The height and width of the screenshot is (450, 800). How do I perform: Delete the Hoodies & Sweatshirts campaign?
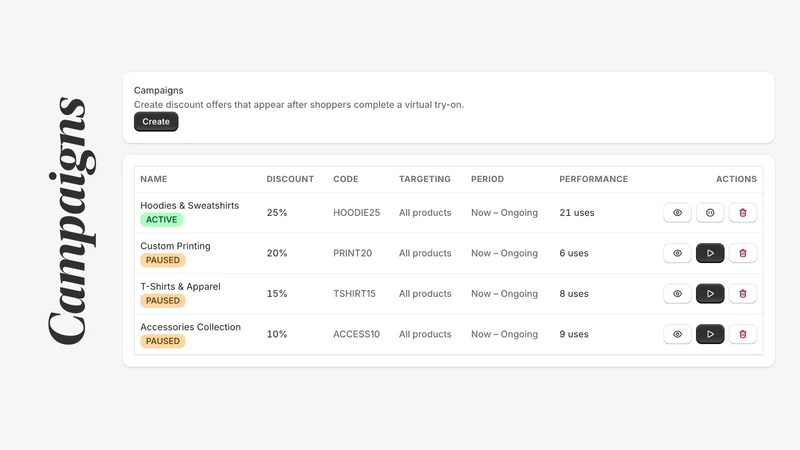click(742, 213)
